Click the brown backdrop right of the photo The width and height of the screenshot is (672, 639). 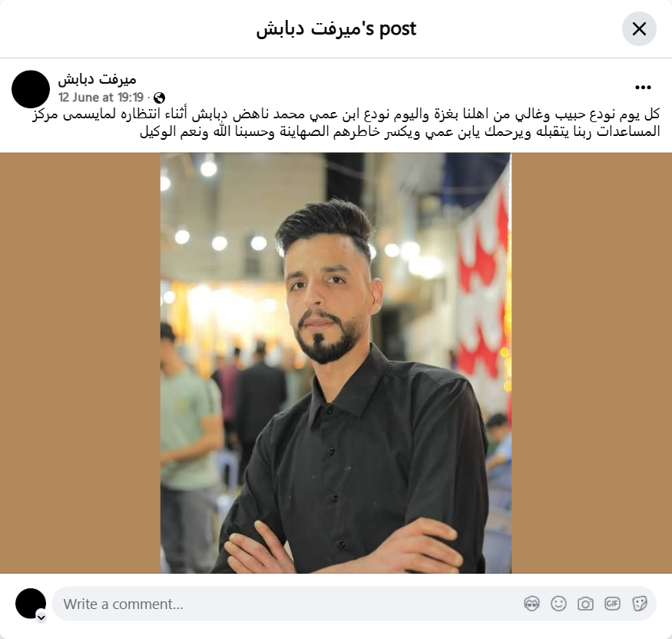point(591,363)
